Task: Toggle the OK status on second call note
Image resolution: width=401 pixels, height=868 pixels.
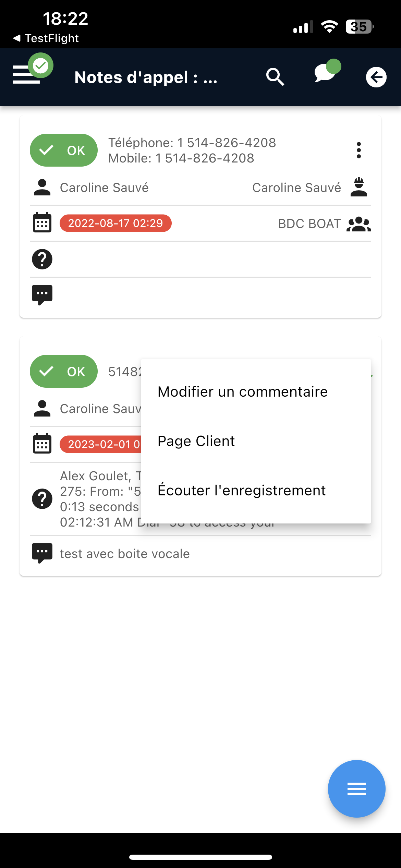Action: coord(64,371)
